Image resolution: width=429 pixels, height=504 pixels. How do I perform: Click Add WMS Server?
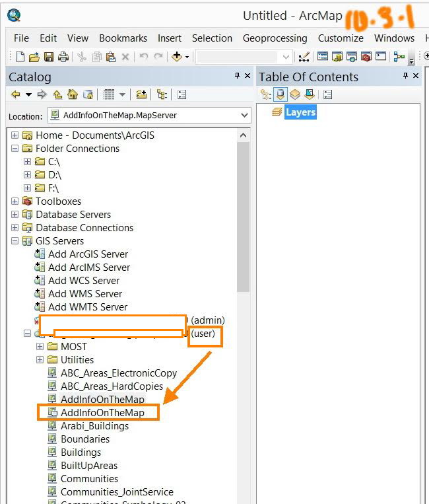[85, 293]
